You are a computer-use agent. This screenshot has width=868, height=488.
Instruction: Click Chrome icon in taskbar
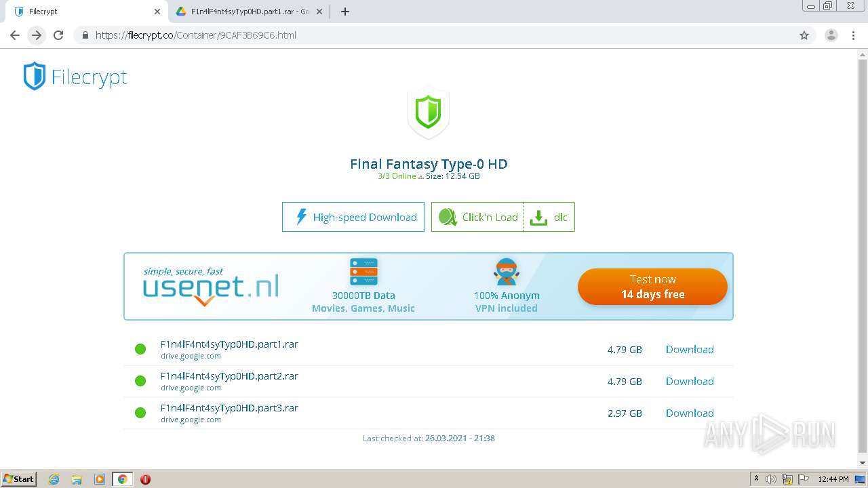point(122,479)
